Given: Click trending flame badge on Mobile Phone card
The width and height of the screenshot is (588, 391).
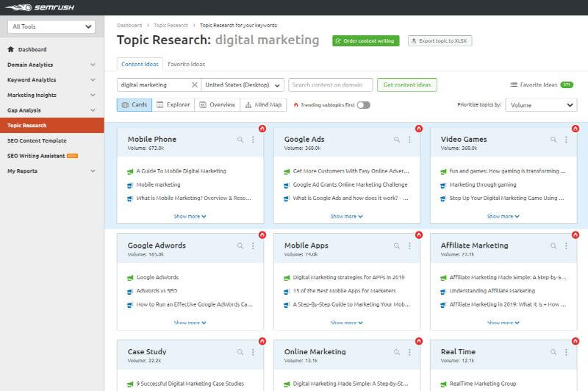Looking at the screenshot, I should tap(262, 129).
